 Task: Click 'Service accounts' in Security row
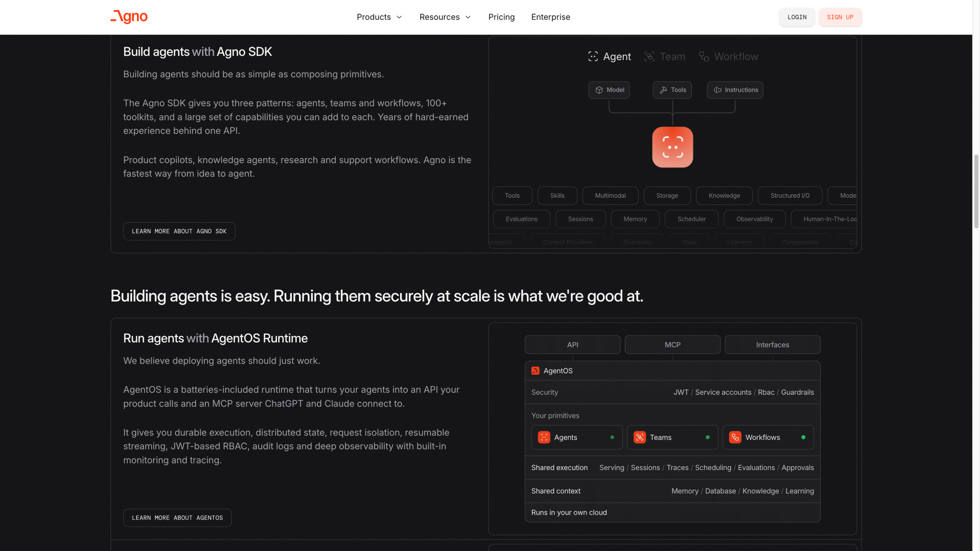click(723, 393)
